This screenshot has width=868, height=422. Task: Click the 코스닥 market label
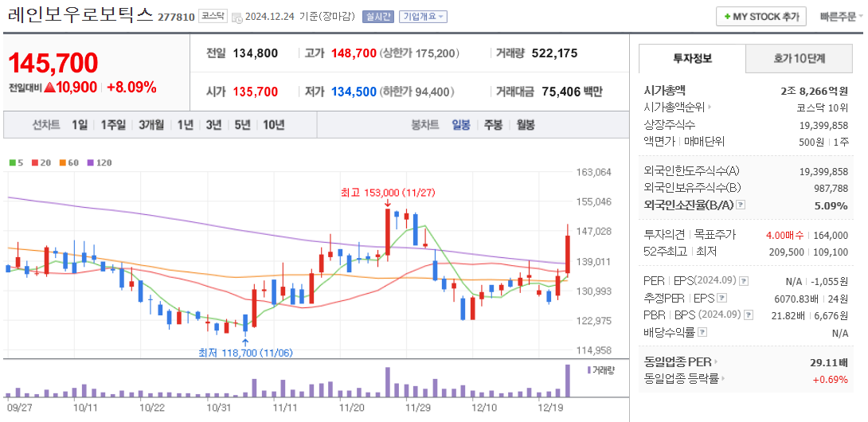[213, 16]
